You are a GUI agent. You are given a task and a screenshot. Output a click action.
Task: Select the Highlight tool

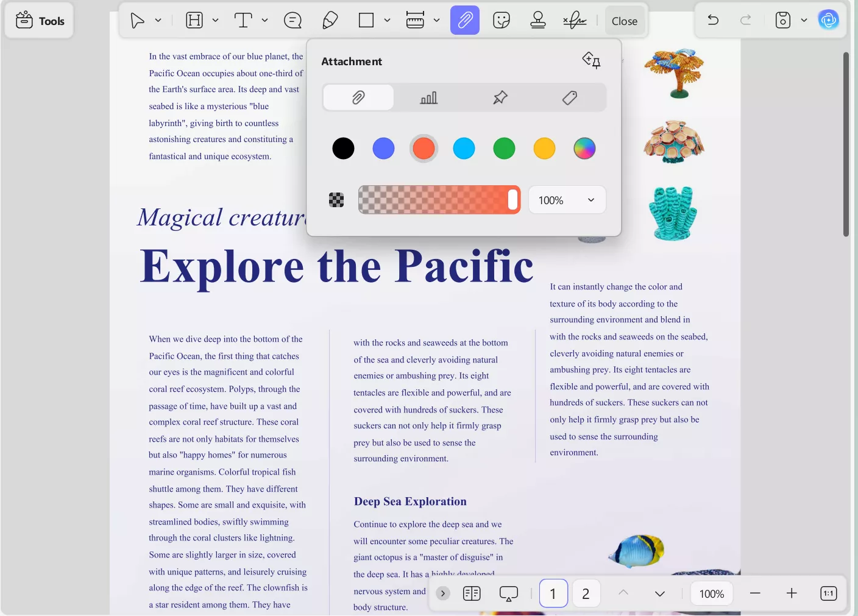194,21
